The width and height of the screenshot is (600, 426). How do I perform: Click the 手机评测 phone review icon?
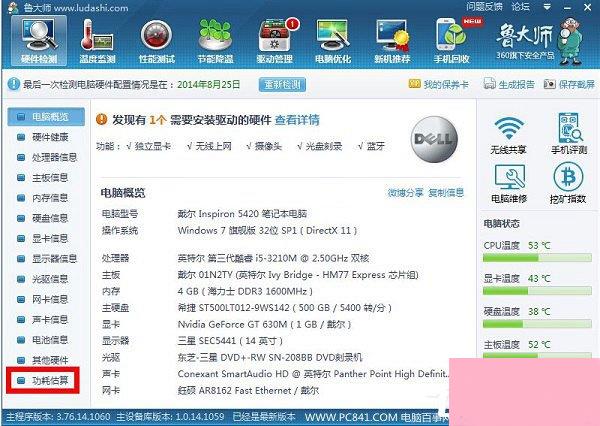tap(569, 133)
